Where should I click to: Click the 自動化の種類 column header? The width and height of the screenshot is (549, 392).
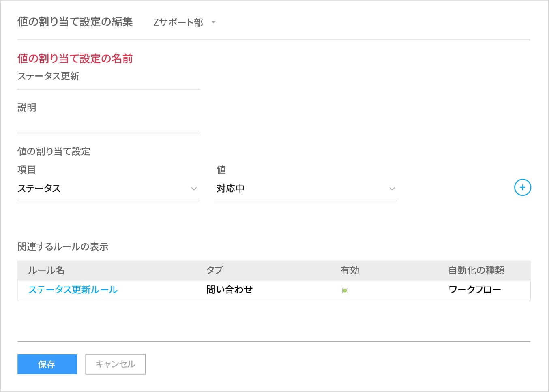[476, 270]
